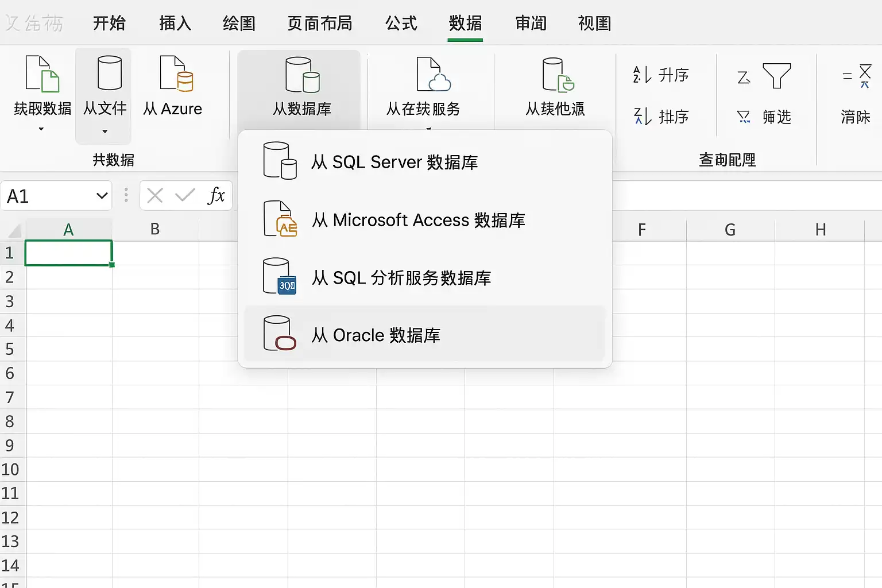882x588 pixels.
Task: Sort ascending with 升序 button
Action: pos(661,75)
